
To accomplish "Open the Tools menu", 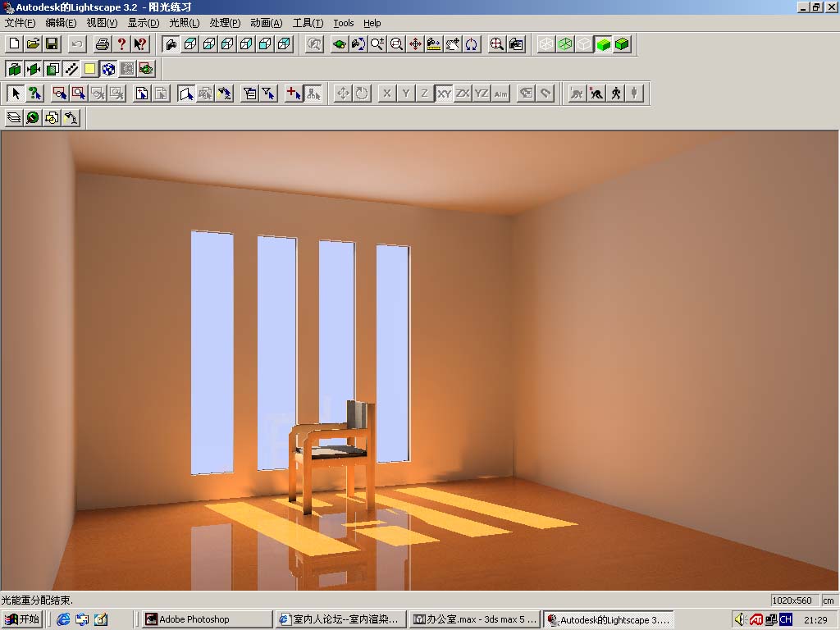I will click(344, 23).
